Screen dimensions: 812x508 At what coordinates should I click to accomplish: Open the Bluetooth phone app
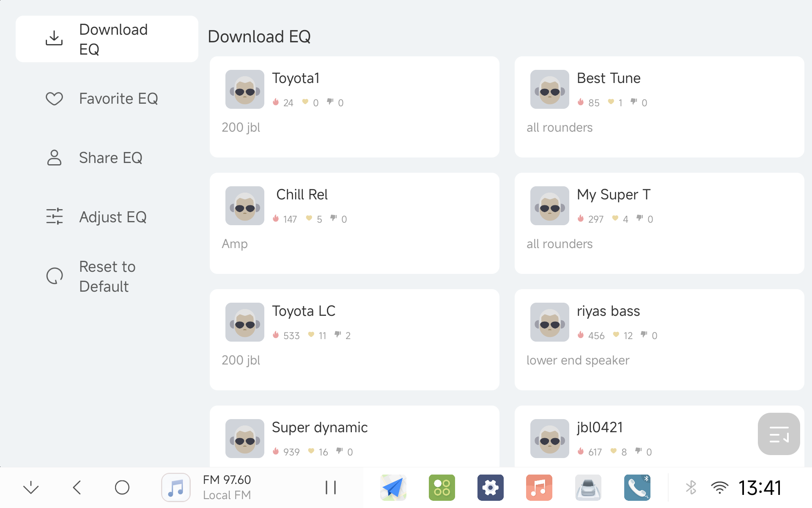pos(637,487)
